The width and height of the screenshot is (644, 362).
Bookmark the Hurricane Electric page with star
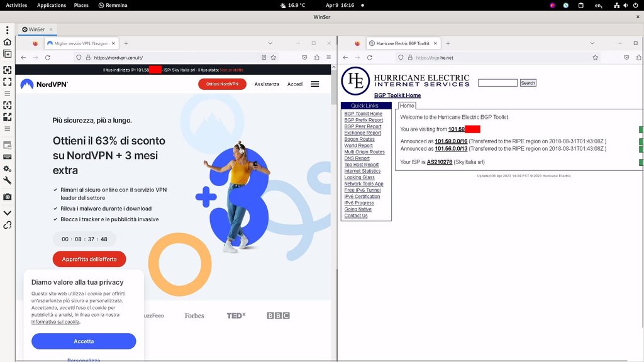pos(595,57)
